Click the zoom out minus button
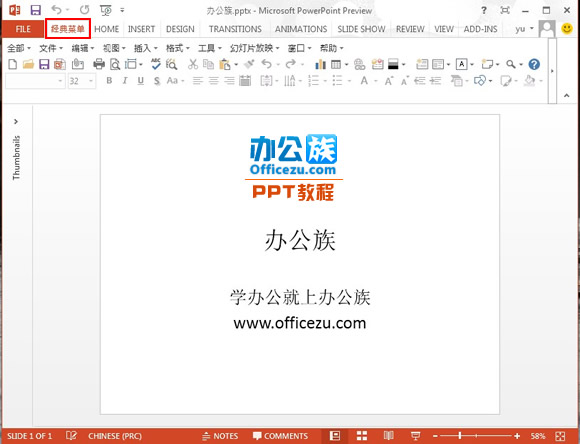Screen dimensions: 580x444 435,436
